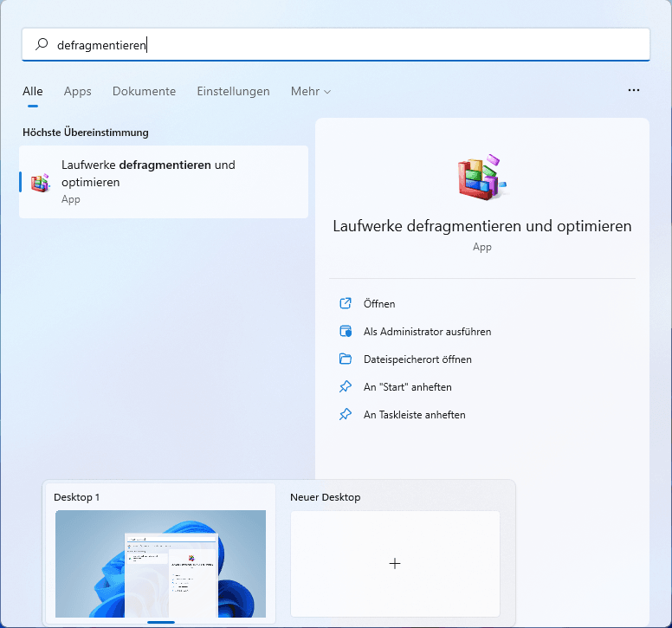The image size is (672, 628).
Task: Click the plus icon to add a new desktop
Action: [395, 563]
